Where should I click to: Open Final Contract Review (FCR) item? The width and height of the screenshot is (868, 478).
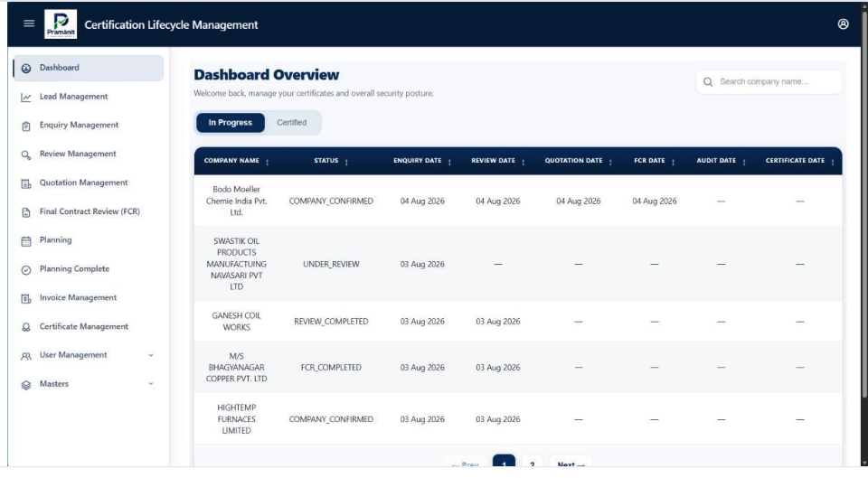88,211
